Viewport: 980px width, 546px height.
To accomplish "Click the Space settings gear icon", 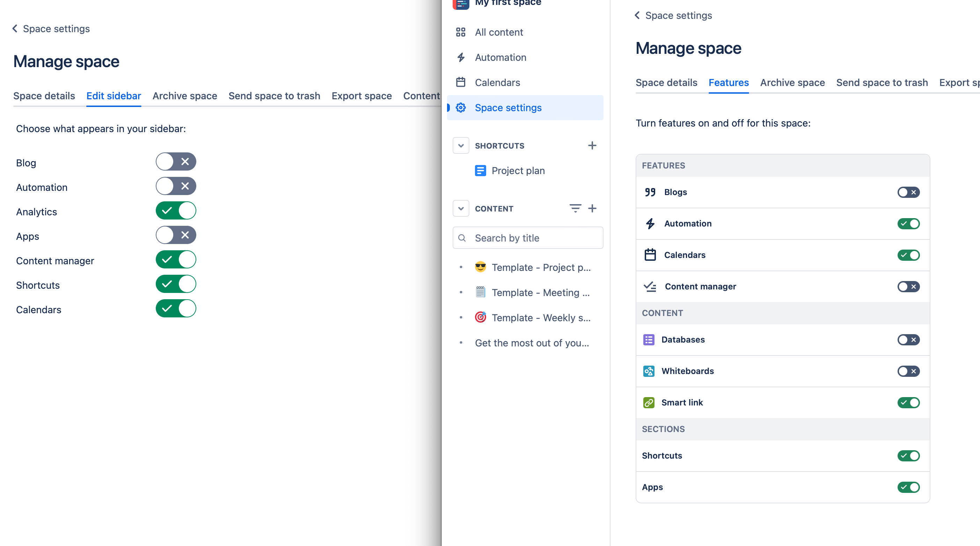I will (460, 107).
